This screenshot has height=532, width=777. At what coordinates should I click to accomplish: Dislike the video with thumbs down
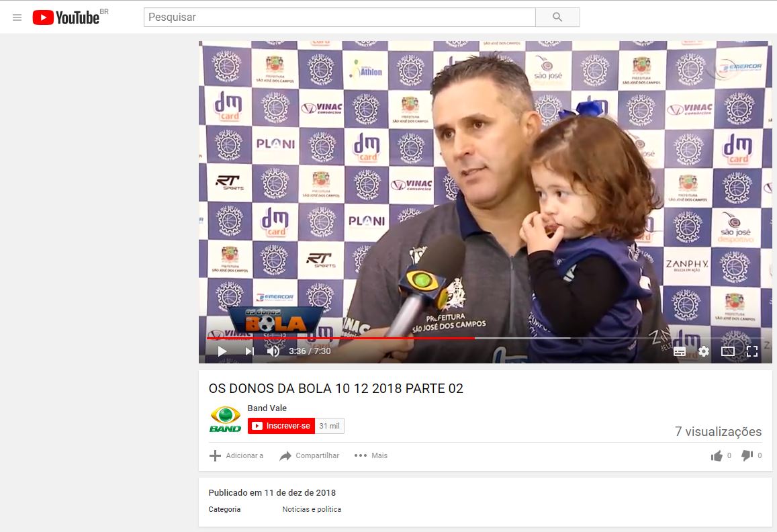pos(747,455)
